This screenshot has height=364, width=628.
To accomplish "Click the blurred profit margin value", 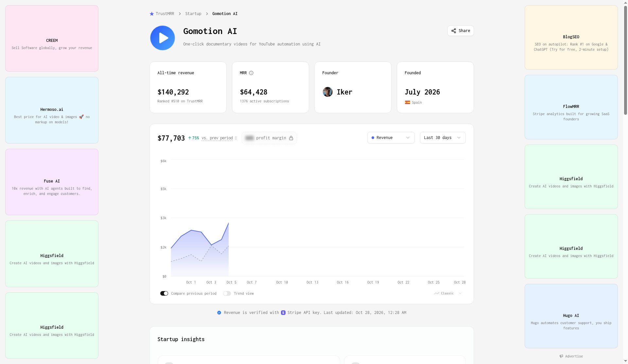I will [249, 138].
